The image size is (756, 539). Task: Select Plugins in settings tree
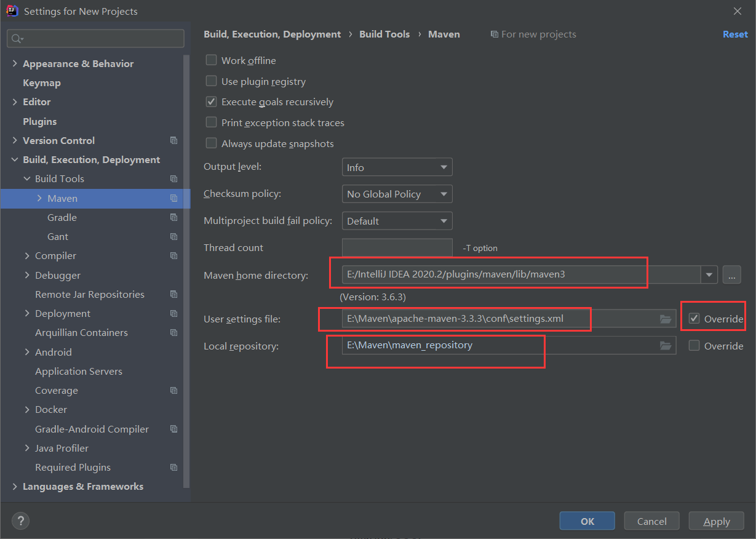(x=39, y=121)
